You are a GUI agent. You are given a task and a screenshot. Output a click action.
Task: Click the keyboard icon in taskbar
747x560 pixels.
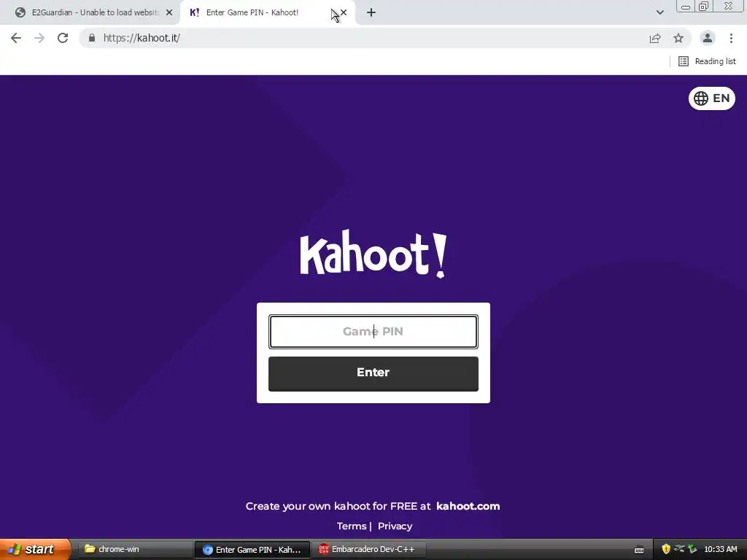[639, 550]
